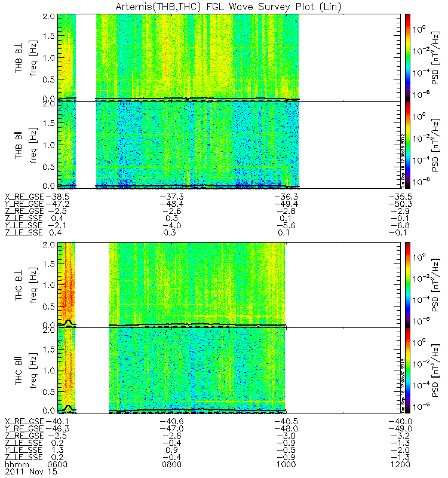Click the plot title 'Artemis(THB,THC) FGL Wave Survey Plot (Lin)'

(x=228, y=7)
